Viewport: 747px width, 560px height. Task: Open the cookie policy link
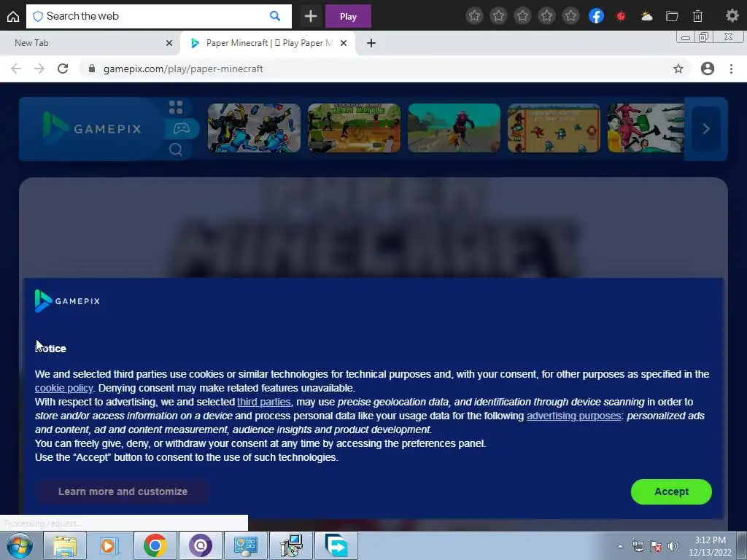[64, 388]
